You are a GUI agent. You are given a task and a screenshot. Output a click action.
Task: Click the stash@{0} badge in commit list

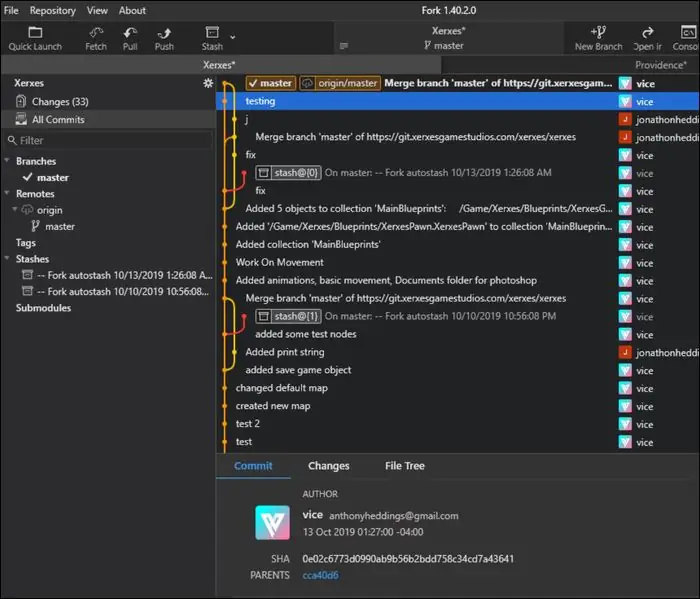click(x=288, y=173)
